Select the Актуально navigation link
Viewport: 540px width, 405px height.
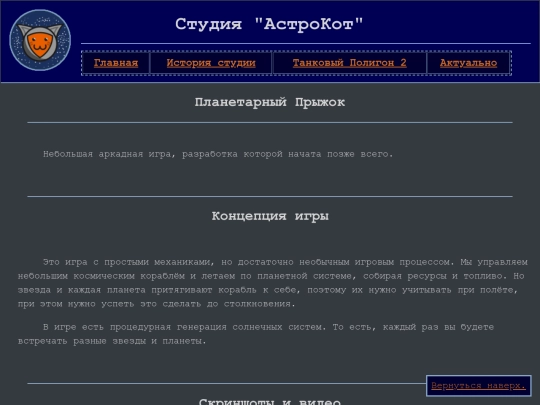(x=468, y=63)
